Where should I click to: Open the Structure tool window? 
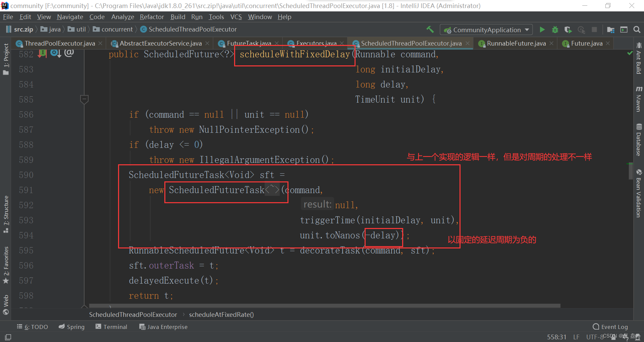pyautogui.click(x=6, y=214)
